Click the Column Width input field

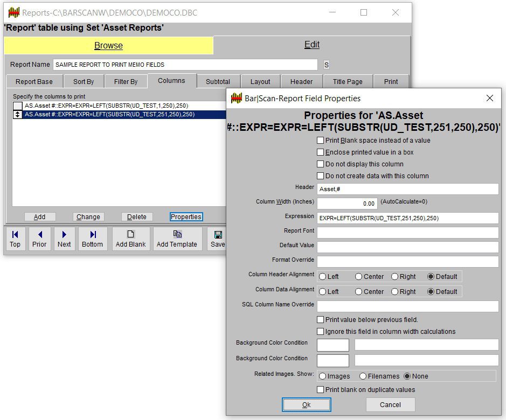(x=347, y=204)
